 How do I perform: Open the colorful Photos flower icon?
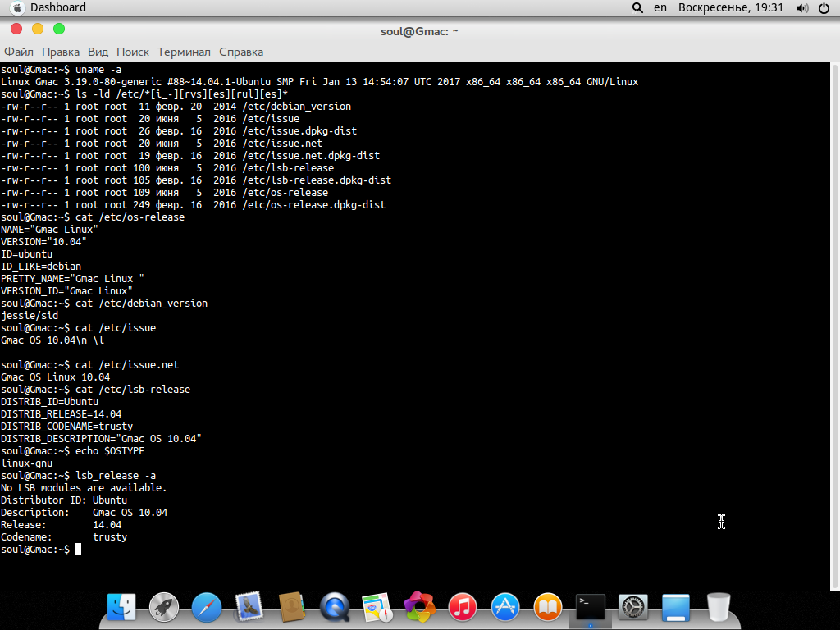(x=419, y=607)
